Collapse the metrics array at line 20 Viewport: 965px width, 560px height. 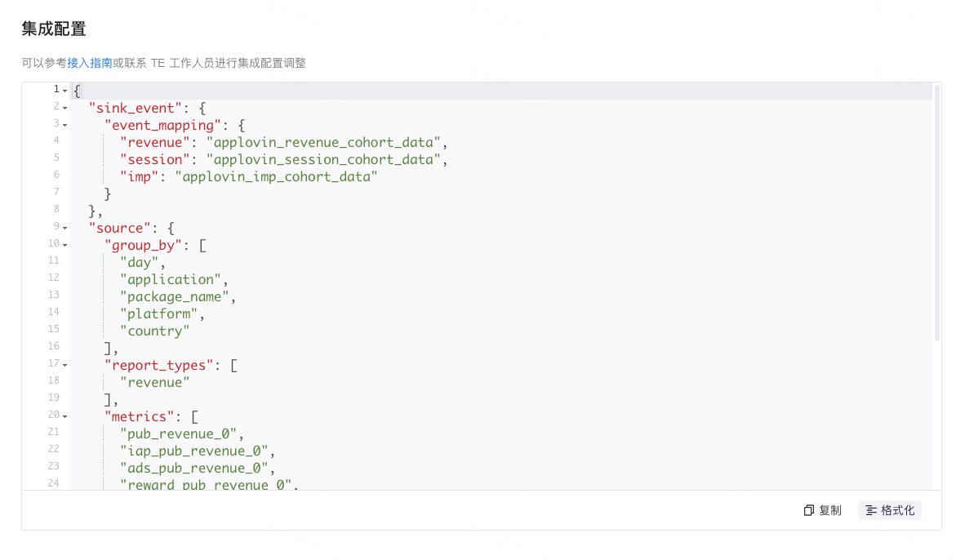point(64,416)
